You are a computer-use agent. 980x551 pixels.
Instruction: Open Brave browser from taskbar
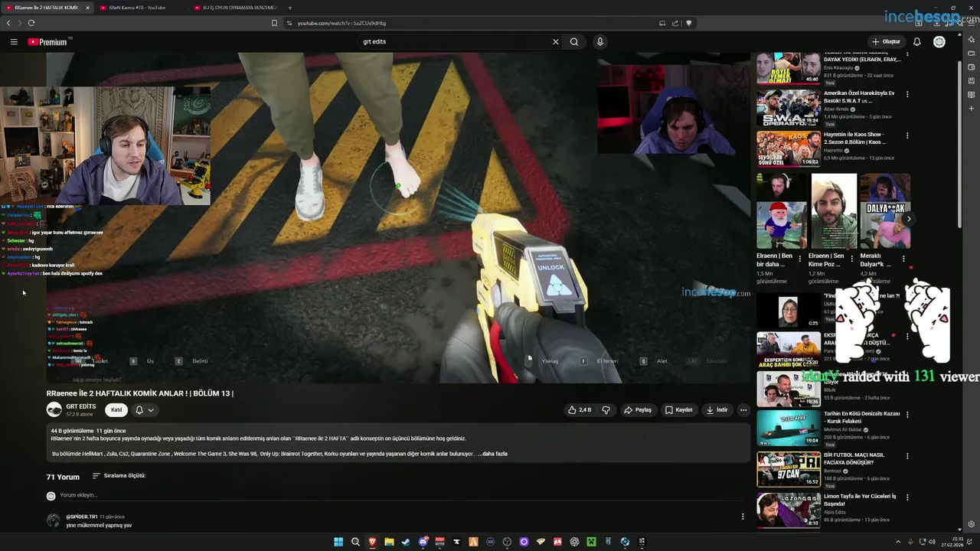coord(372,542)
